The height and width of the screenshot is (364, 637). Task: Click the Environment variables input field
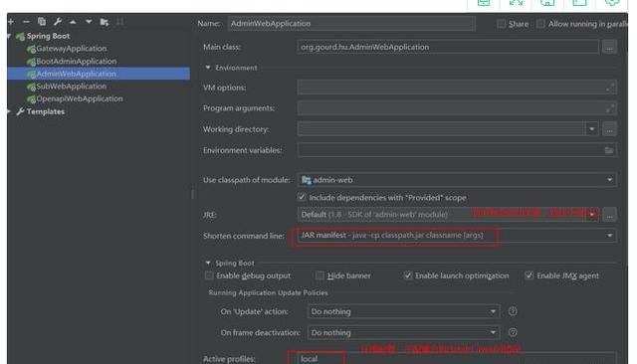[457, 150]
